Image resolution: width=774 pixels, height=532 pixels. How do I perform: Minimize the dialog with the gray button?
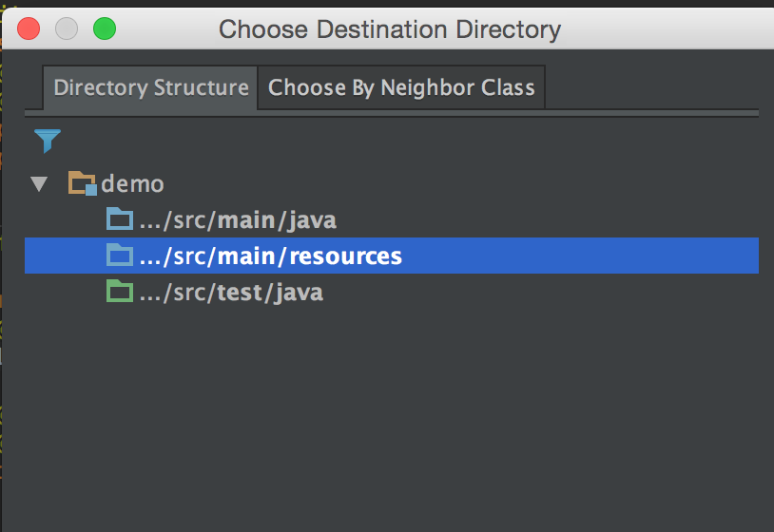[67, 28]
